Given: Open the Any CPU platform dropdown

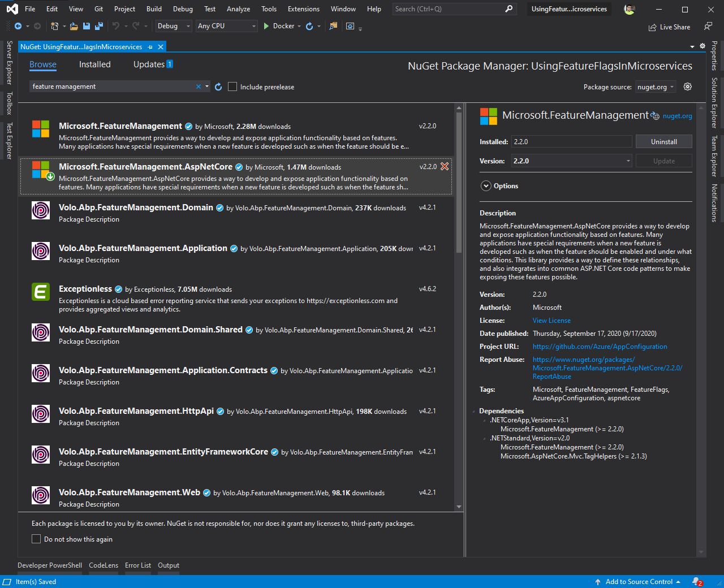Looking at the screenshot, I should [227, 26].
